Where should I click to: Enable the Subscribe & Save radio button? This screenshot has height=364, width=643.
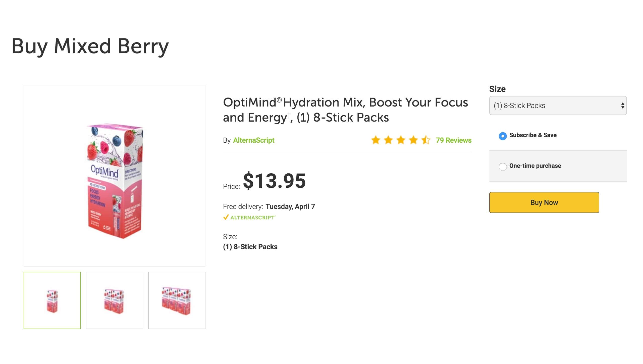coord(503,136)
